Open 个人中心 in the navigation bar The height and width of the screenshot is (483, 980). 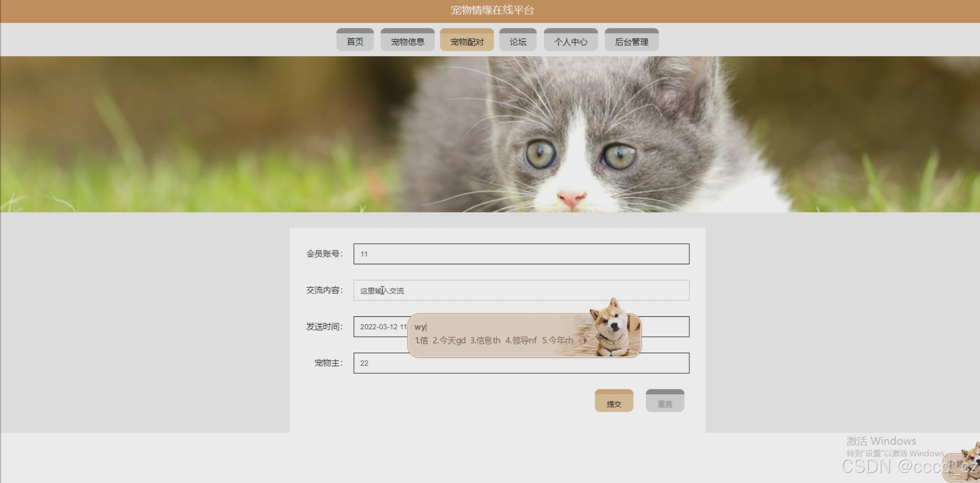tap(570, 41)
